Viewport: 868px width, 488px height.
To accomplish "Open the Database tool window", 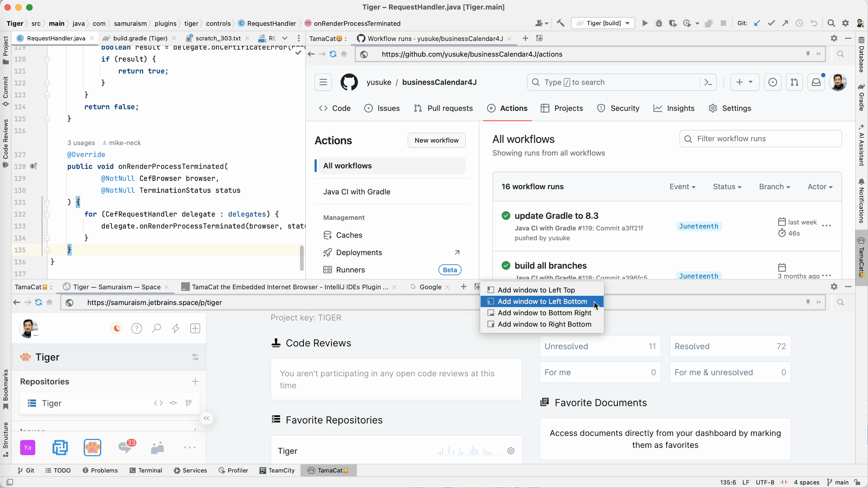I will coord(862,54).
